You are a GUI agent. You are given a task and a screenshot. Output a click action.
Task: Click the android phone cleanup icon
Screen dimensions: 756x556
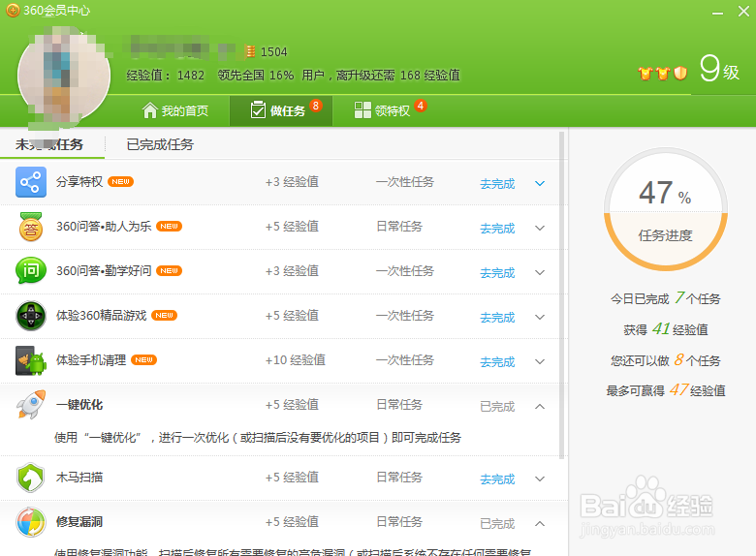(31, 360)
